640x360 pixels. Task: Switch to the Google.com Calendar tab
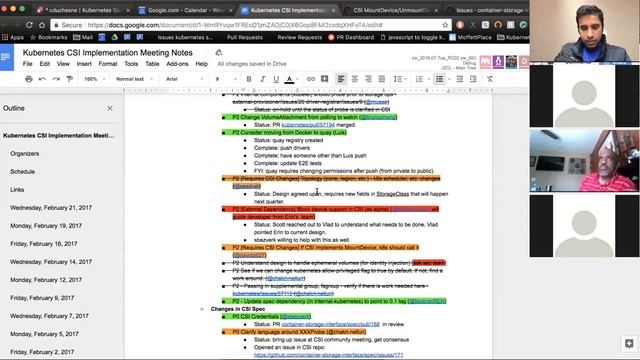(x=185, y=10)
